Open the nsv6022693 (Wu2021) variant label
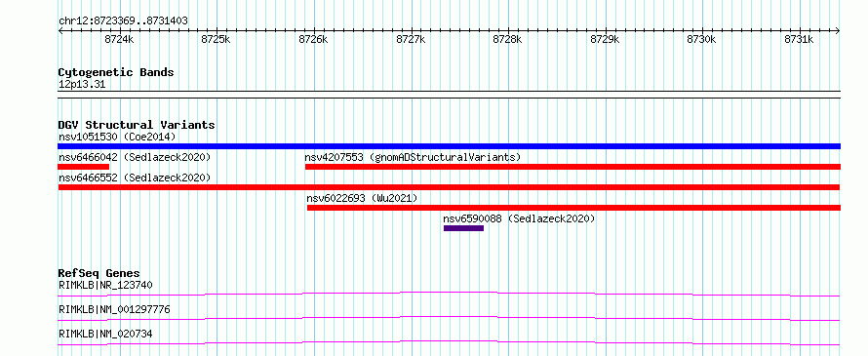 362,198
